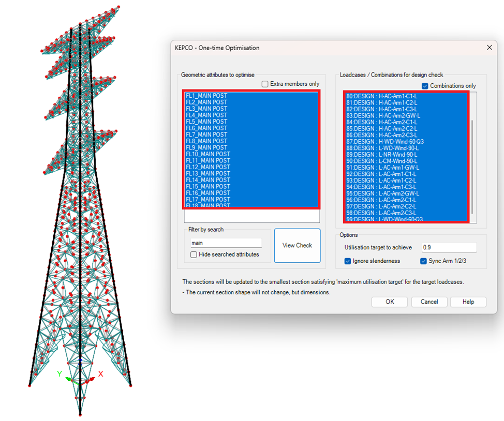Enable the Extra members only checkbox
504x421 pixels.
click(265, 84)
